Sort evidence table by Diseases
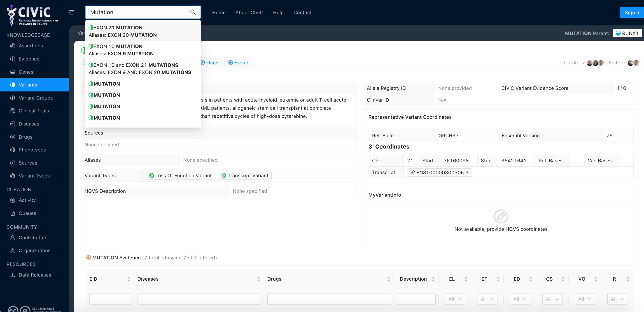Viewport: 644px width, 312px height. pos(258,279)
